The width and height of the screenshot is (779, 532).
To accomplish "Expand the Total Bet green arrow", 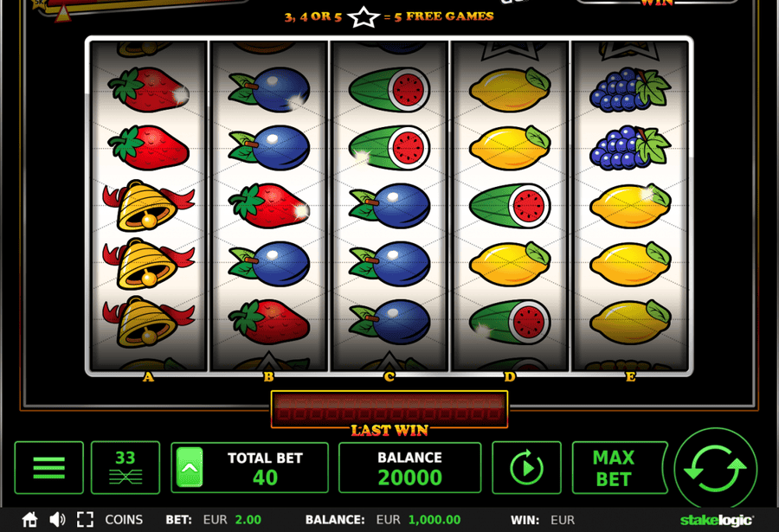I will click(x=190, y=467).
